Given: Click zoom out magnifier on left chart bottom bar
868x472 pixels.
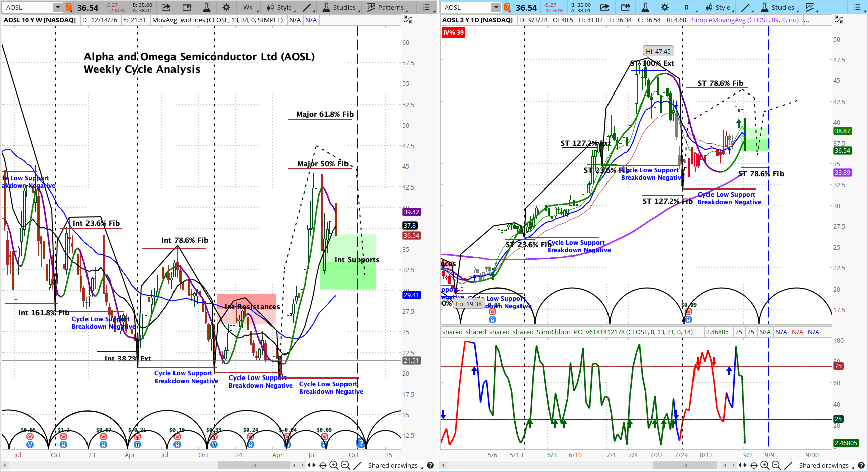Looking at the screenshot, I should click(345, 466).
